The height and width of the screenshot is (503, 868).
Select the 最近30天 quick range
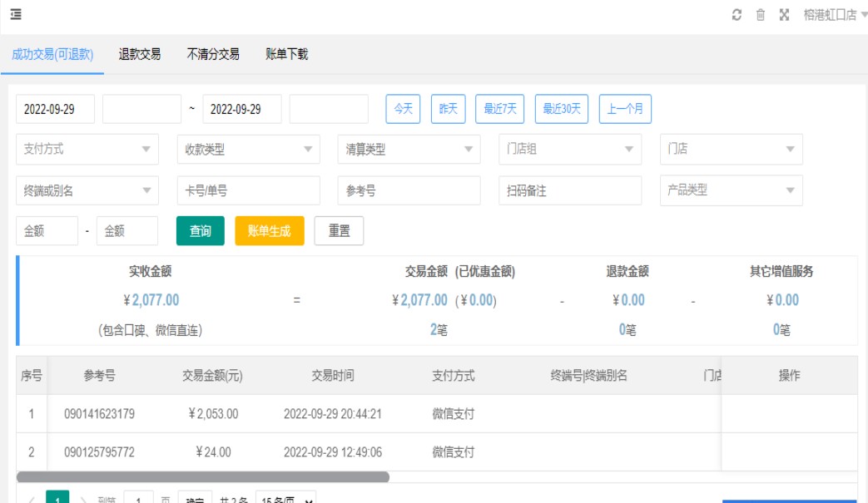pyautogui.click(x=562, y=109)
